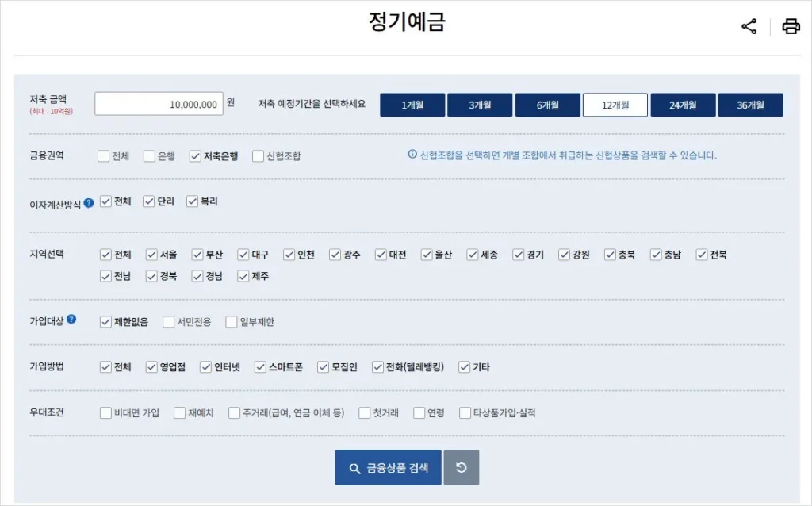Image resolution: width=812 pixels, height=506 pixels.
Task: Uncheck the 복리 interest calculation option
Action: click(x=190, y=201)
